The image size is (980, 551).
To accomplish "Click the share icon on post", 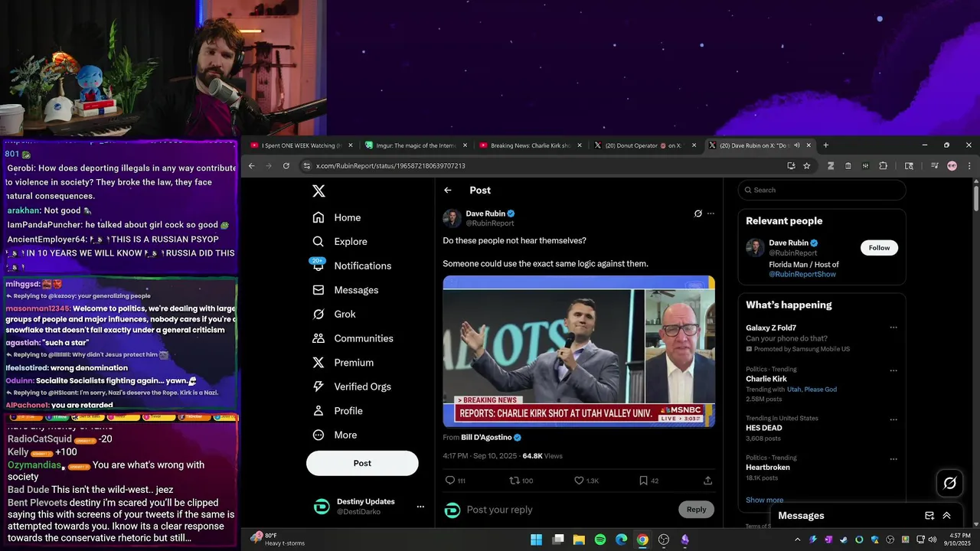I will [707, 481].
